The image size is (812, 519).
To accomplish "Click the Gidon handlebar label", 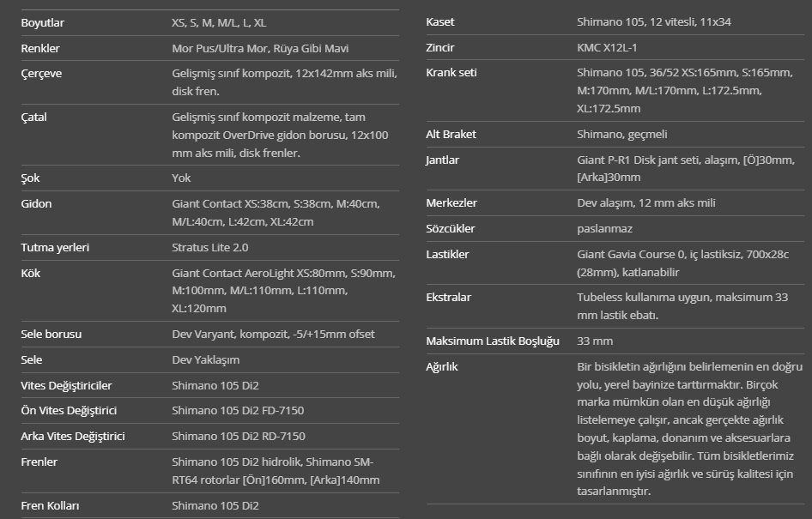I will point(36,203).
